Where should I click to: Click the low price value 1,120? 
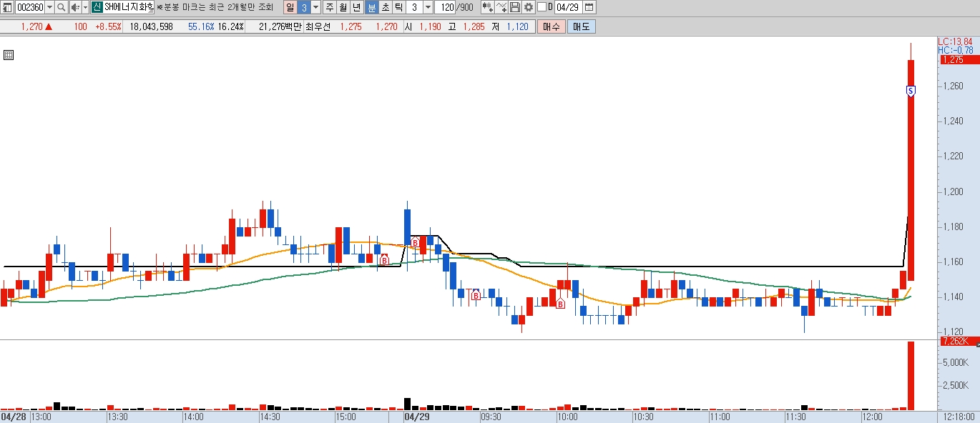[x=517, y=26]
